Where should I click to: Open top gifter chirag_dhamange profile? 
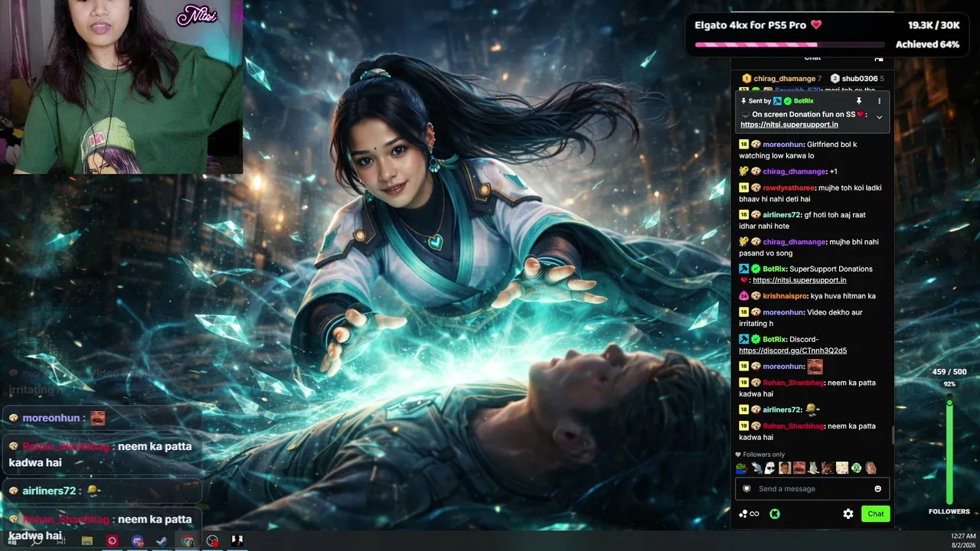(x=782, y=79)
